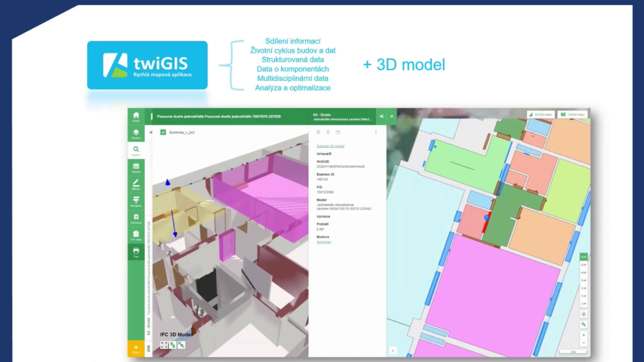Collapse the detail panel with arrow-to-bar icon
Viewport: 644px width, 362px height.
382,117
